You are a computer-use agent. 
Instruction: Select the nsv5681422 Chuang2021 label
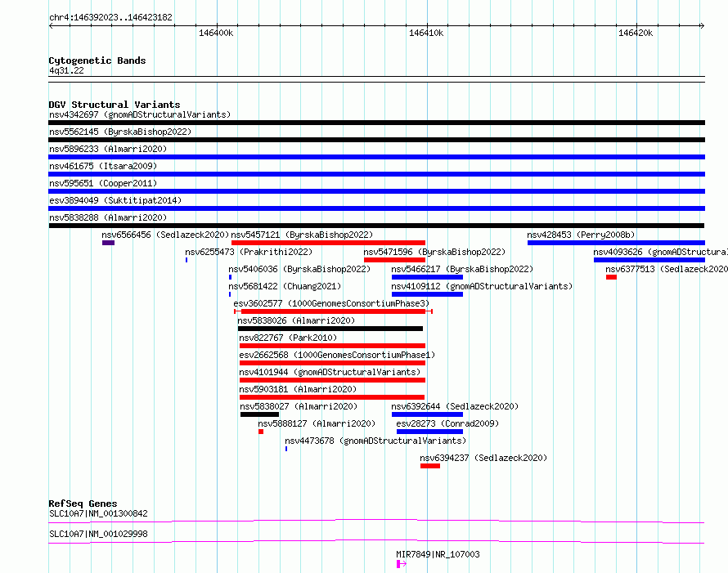[285, 286]
